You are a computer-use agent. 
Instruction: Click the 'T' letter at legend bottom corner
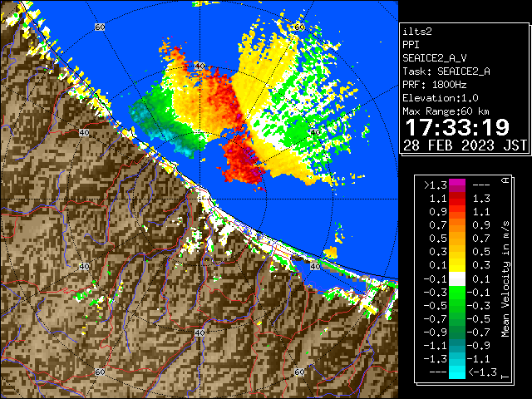point(505,377)
